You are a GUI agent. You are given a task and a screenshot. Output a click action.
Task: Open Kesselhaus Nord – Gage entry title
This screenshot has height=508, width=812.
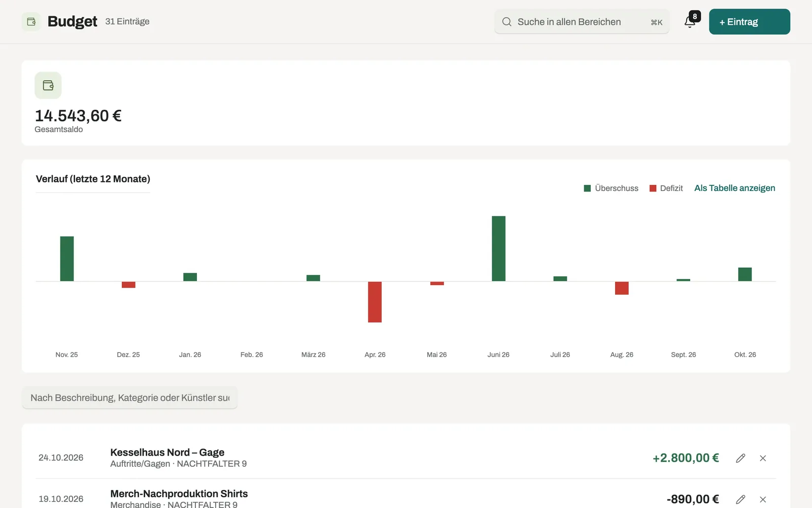pyautogui.click(x=167, y=452)
